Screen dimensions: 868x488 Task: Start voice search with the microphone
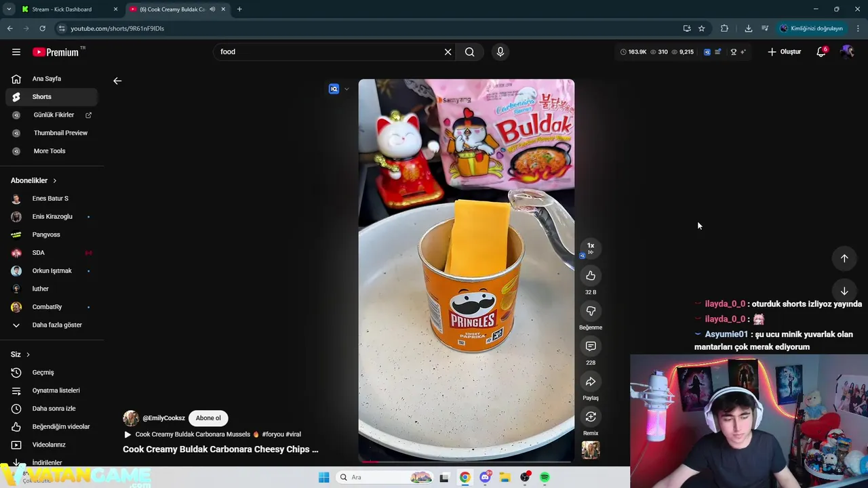pos(500,52)
